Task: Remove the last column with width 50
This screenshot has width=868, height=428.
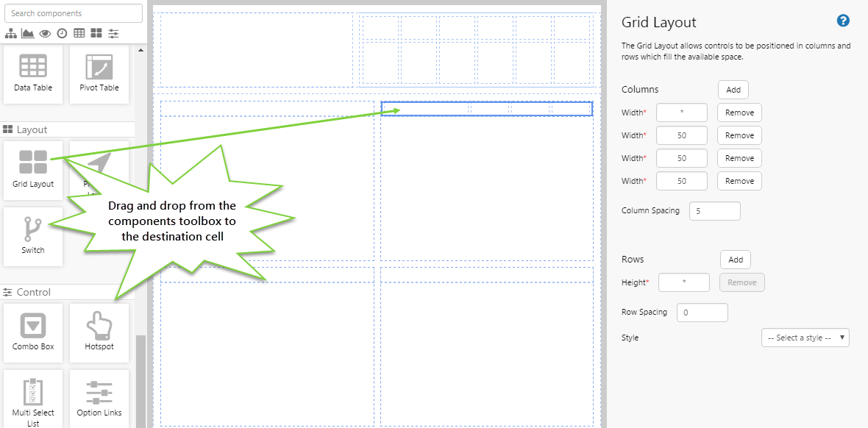Action: pyautogui.click(x=739, y=180)
